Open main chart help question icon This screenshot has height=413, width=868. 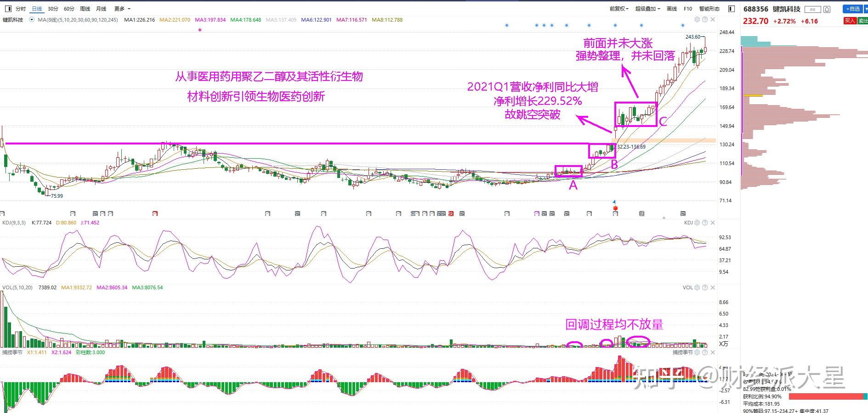[x=705, y=20]
